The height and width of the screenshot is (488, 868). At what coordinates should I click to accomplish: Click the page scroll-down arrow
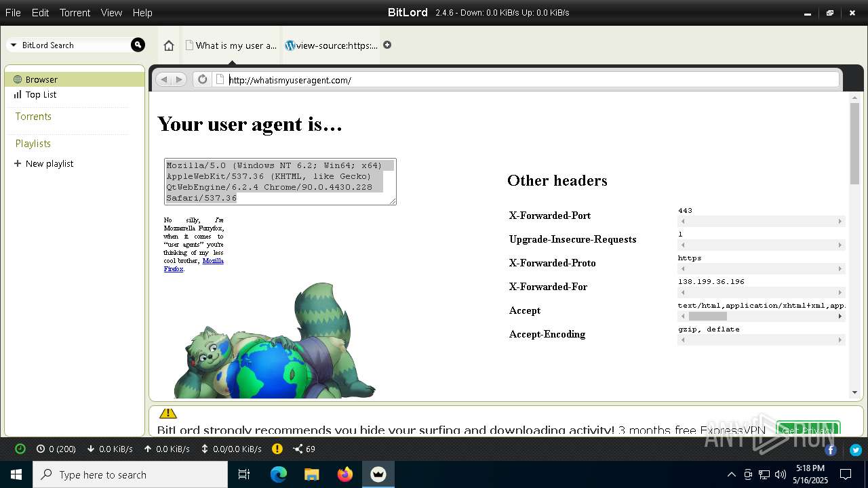coord(854,392)
